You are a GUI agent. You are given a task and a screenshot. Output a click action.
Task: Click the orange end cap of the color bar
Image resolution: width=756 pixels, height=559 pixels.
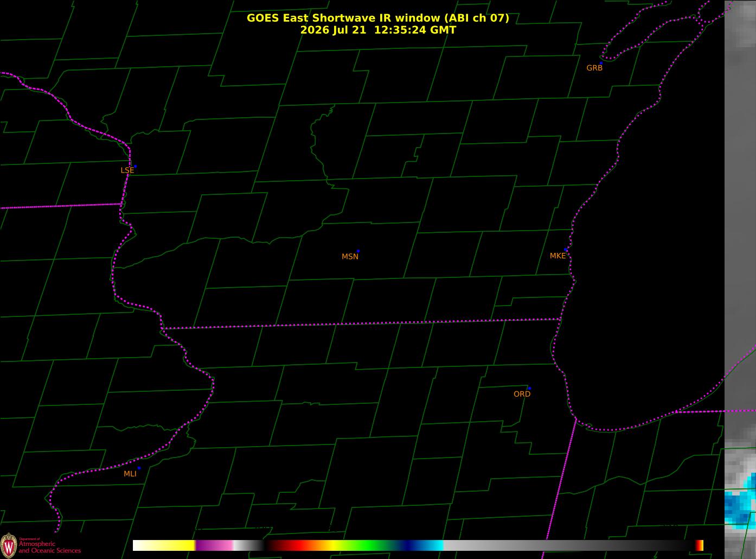tap(700, 545)
